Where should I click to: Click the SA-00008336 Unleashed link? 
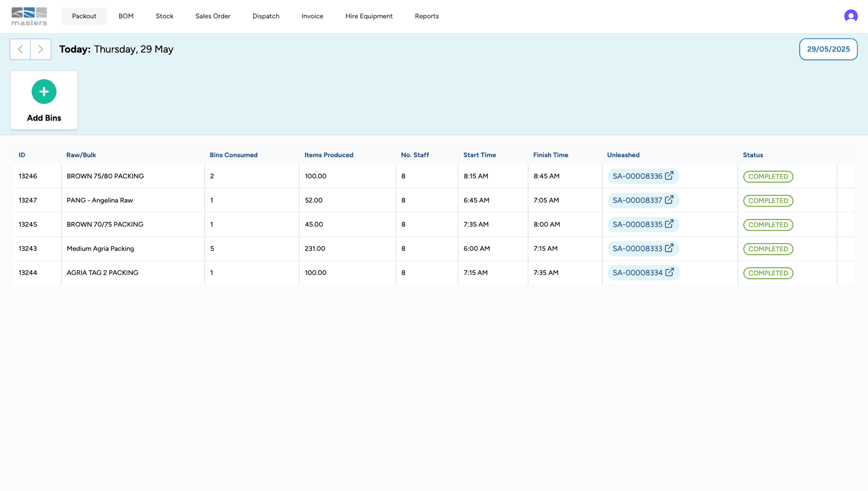(x=637, y=176)
